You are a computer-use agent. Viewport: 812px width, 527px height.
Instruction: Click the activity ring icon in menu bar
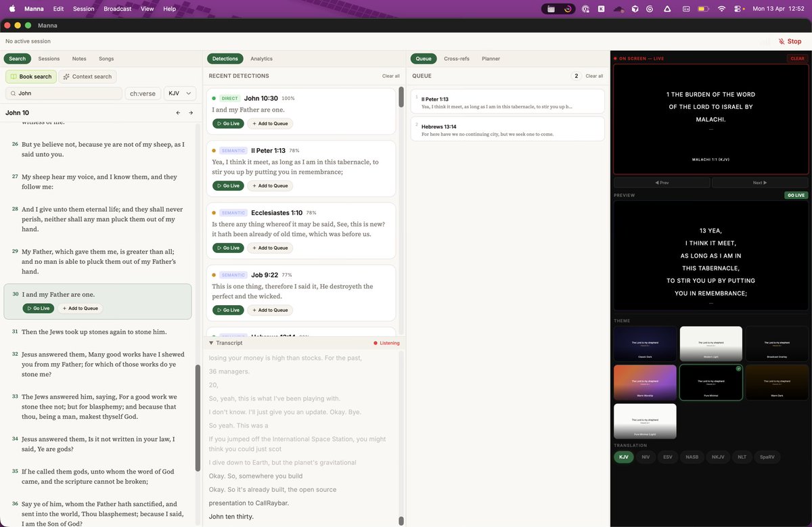[568, 9]
